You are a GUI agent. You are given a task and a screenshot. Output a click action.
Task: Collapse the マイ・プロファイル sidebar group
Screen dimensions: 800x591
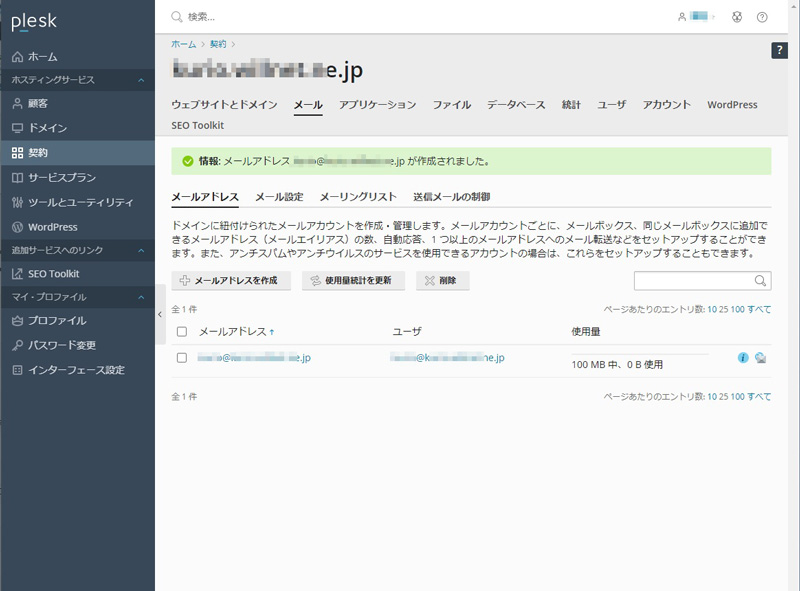pos(141,297)
